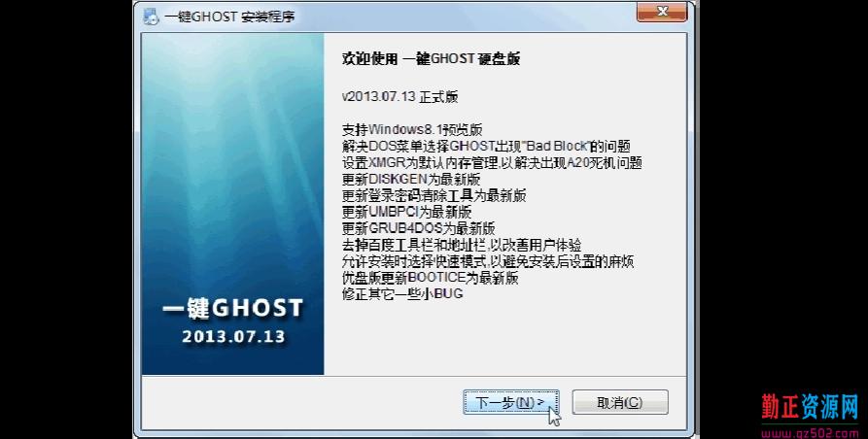Click the XMGR memory management line
The image size is (868, 439).
pos(492,163)
